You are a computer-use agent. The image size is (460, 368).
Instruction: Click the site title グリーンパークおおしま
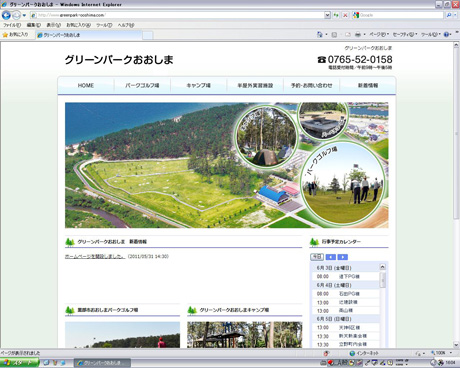pos(119,60)
